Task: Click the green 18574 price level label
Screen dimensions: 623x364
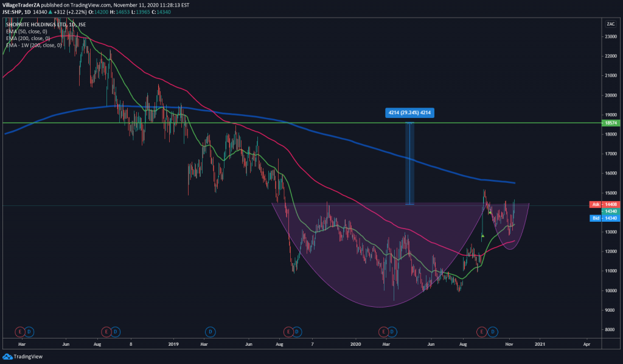Action: (610, 123)
